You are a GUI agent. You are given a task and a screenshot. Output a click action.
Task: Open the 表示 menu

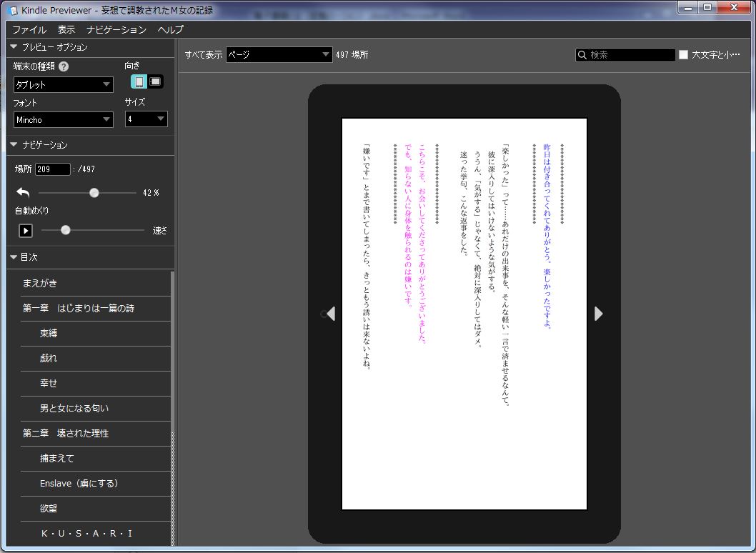point(66,30)
